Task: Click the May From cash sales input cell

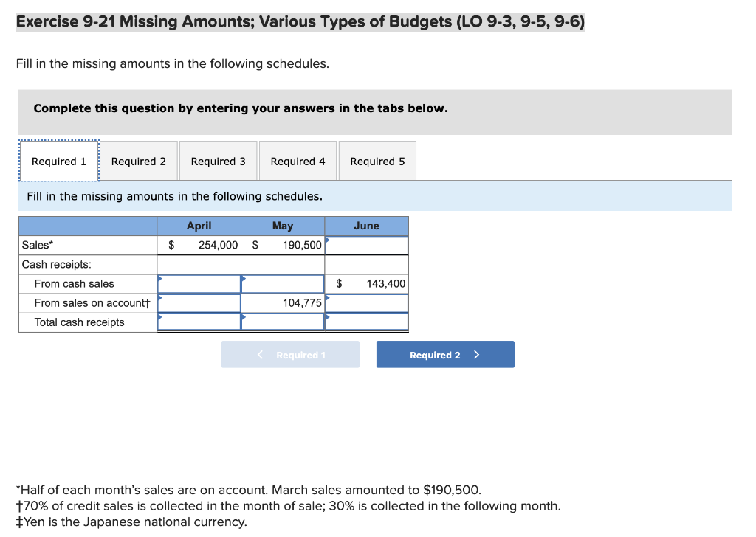Action: 282,283
